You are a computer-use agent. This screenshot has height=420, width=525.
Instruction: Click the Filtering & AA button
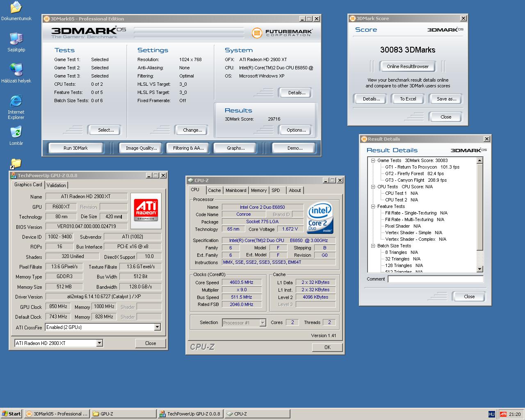[188, 148]
